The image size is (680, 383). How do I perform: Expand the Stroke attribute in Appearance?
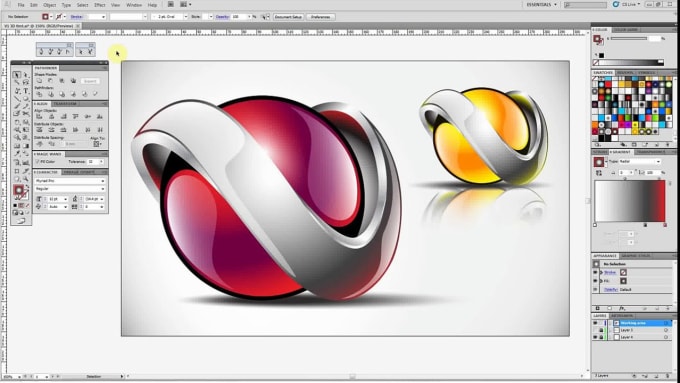pyautogui.click(x=602, y=272)
